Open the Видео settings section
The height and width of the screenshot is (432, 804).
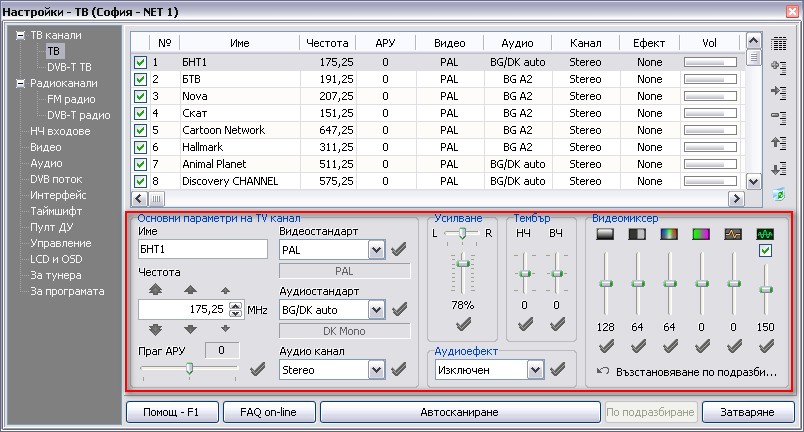(46, 147)
